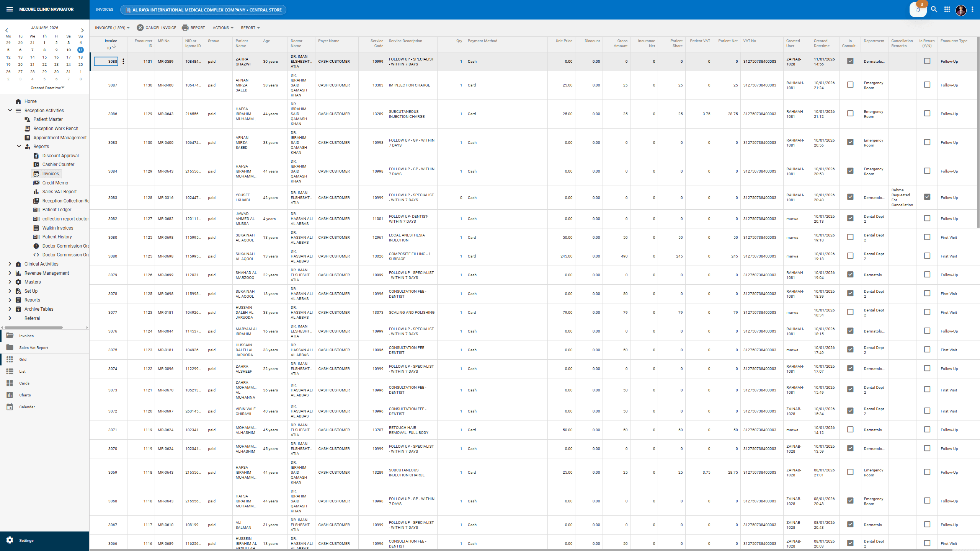Enable Is Consult for invoice 3086
Viewport: 980px width, 551px height.
850,113
